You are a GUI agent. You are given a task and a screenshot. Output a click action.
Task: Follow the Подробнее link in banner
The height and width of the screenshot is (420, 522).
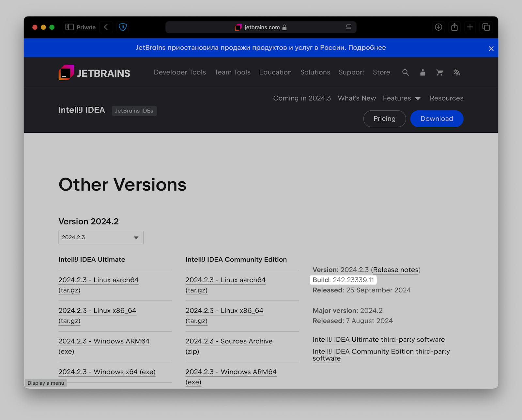point(367,48)
